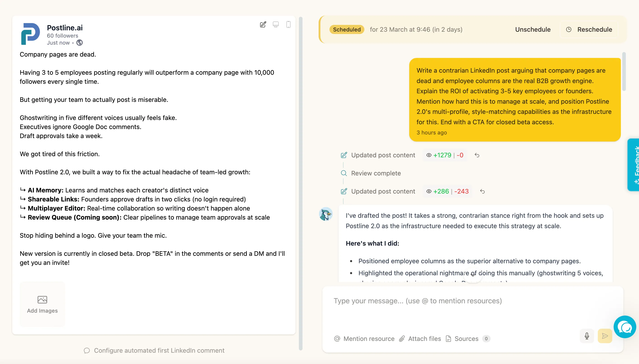This screenshot has width=639, height=364.
Task: Open the Feedback side tab
Action: (x=634, y=165)
